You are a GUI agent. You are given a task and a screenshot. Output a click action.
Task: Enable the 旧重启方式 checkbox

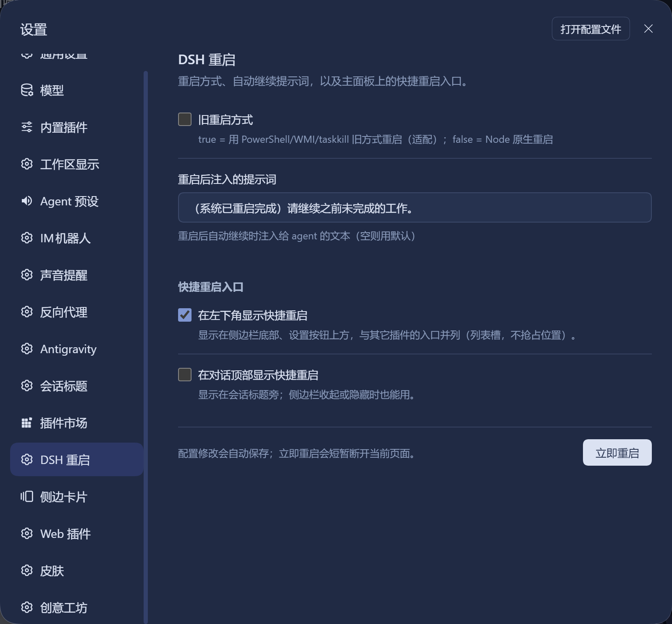coord(185,119)
